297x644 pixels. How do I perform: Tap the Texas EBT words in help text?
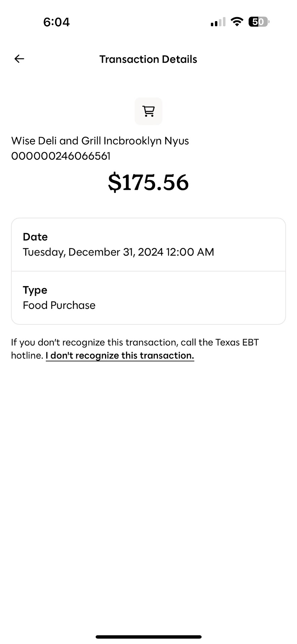click(x=237, y=342)
